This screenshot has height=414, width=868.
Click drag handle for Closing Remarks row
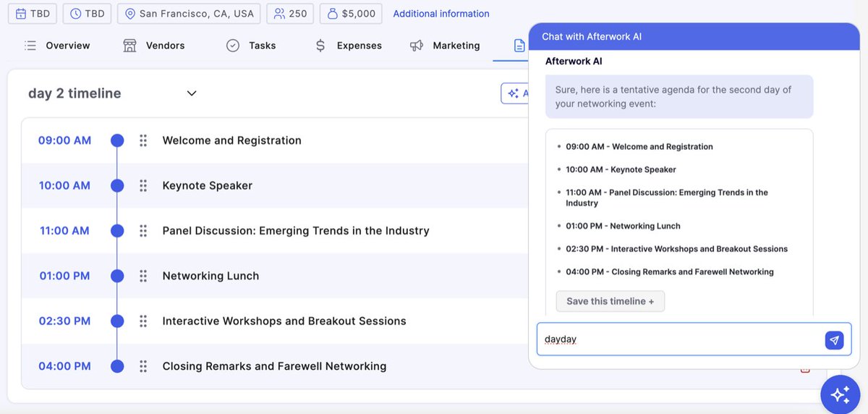coord(143,366)
